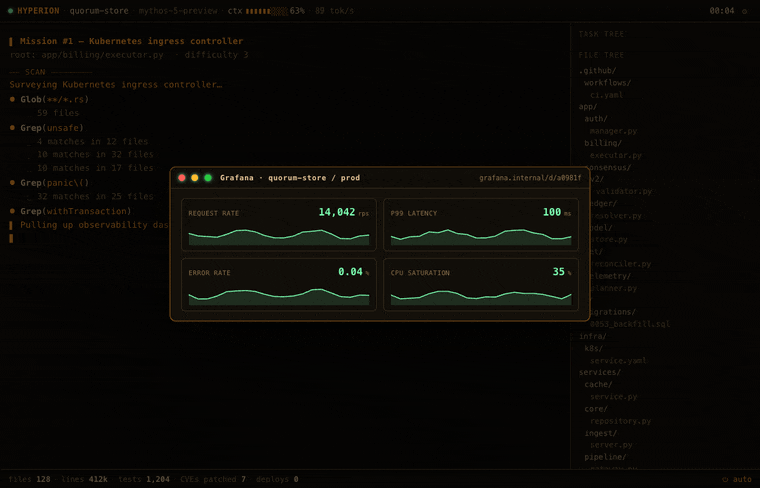Open executor.py in the file tree
Viewport: 760px width, 488px height.
(616, 156)
